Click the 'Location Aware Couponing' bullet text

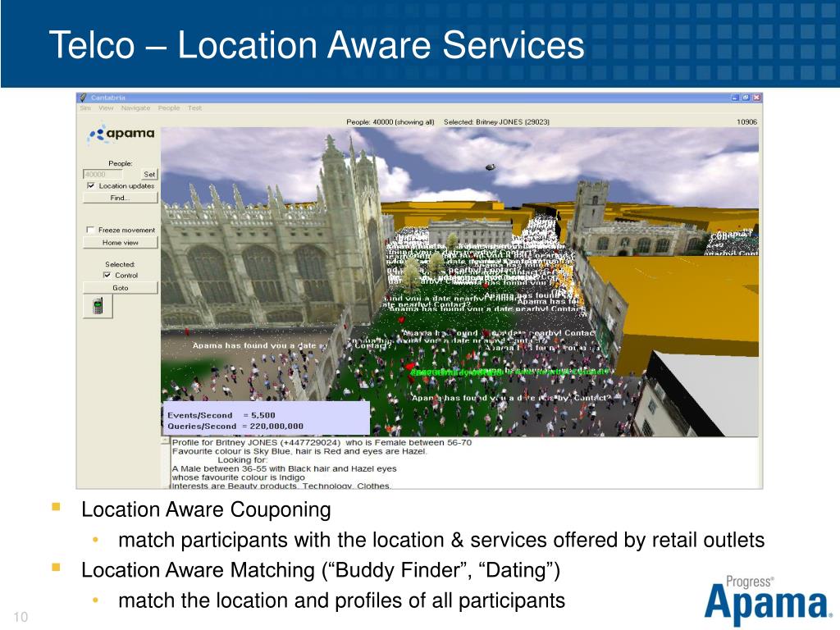(206, 509)
